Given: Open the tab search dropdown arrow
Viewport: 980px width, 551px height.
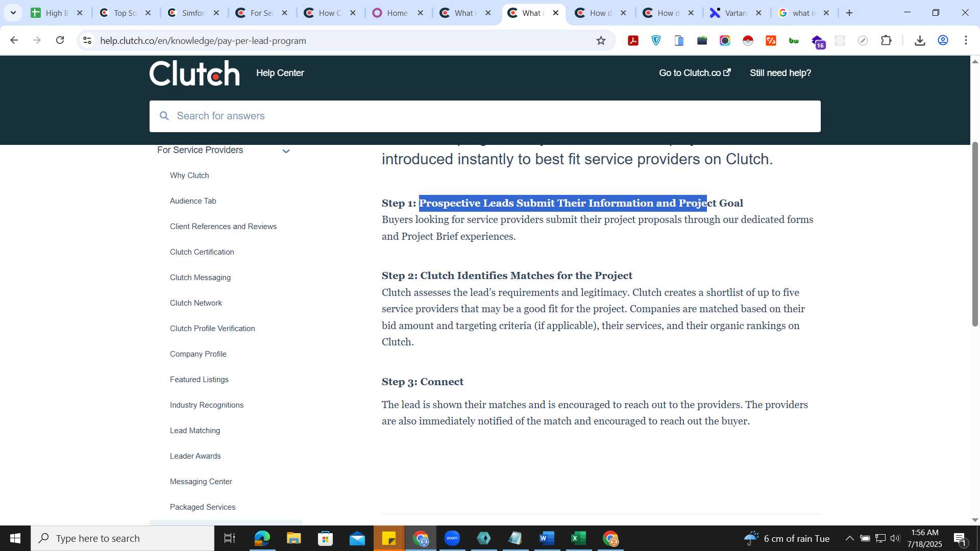Looking at the screenshot, I should 13,13.
